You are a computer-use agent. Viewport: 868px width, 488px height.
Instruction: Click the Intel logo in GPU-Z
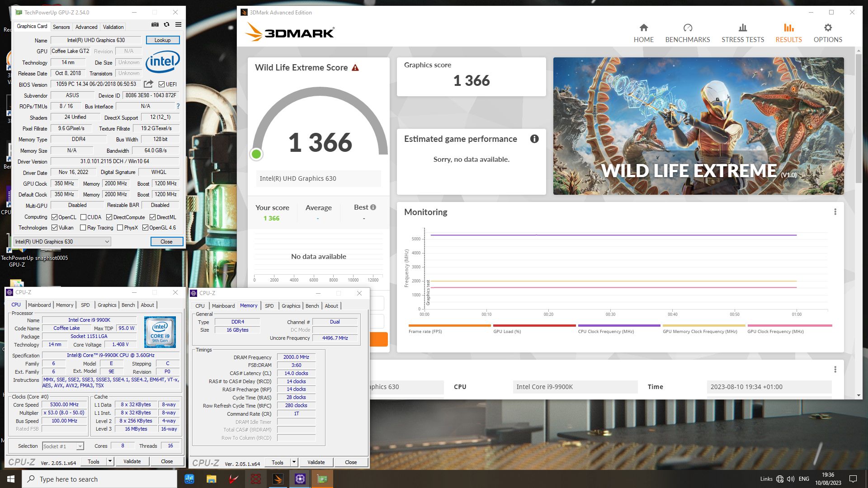point(162,61)
